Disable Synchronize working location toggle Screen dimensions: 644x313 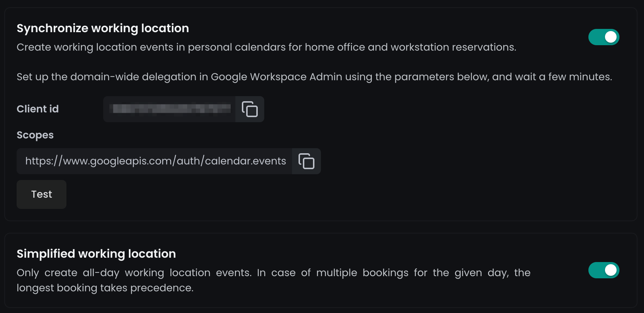[x=604, y=37]
